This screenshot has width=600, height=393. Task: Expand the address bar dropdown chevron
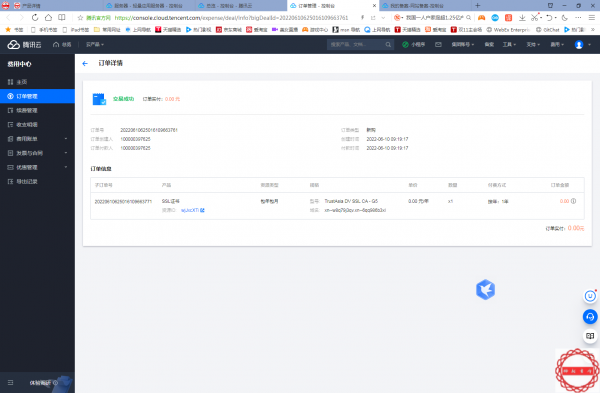point(383,18)
